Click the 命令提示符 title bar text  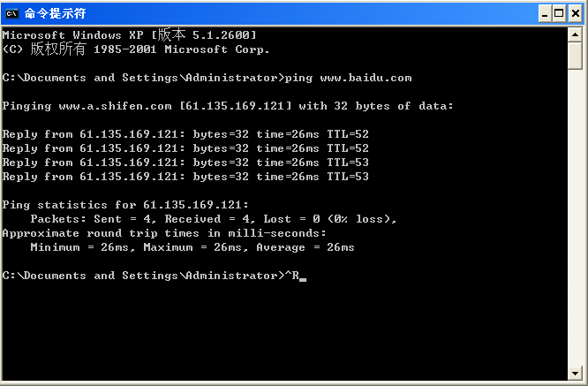(x=55, y=13)
